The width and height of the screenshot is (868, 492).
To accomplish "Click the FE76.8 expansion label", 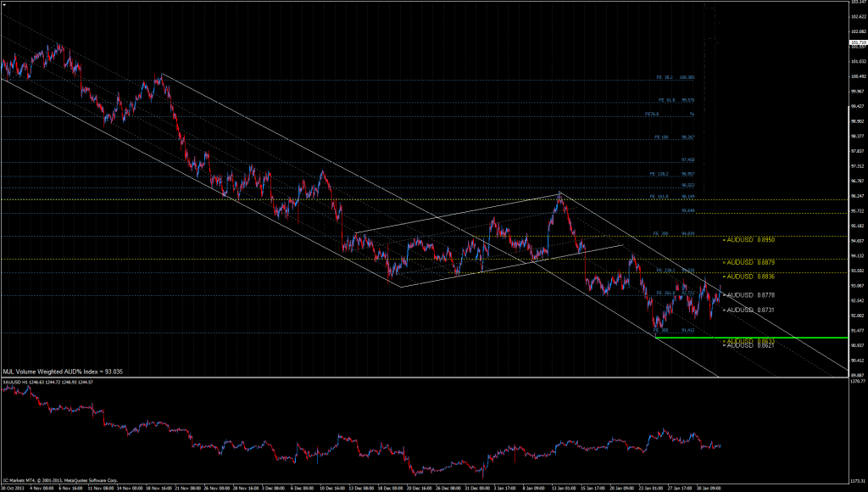I will point(652,115).
